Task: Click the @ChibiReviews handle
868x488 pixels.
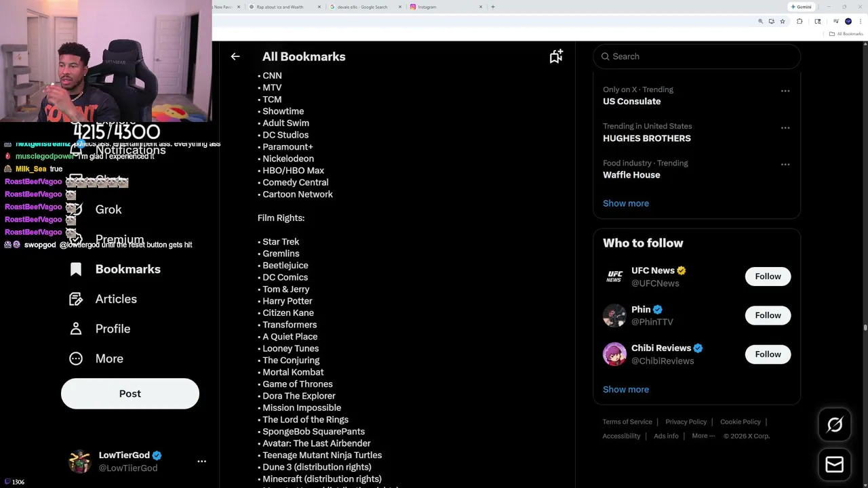Action: pyautogui.click(x=663, y=361)
